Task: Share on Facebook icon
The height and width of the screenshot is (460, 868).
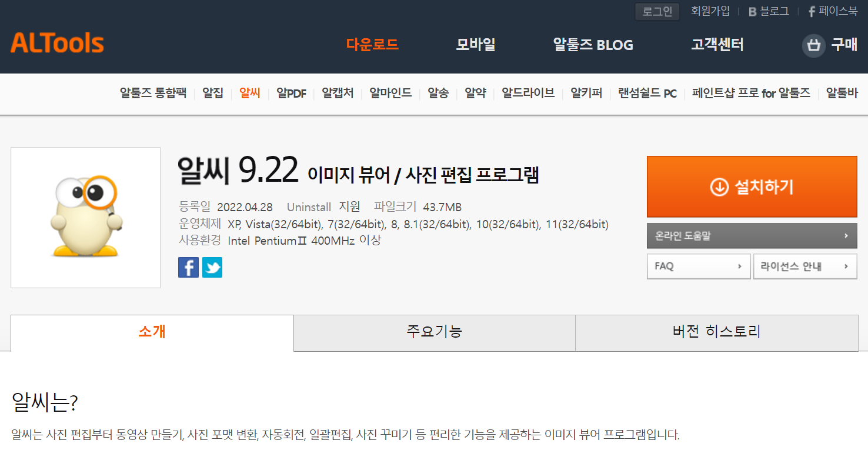Action: pyautogui.click(x=188, y=267)
